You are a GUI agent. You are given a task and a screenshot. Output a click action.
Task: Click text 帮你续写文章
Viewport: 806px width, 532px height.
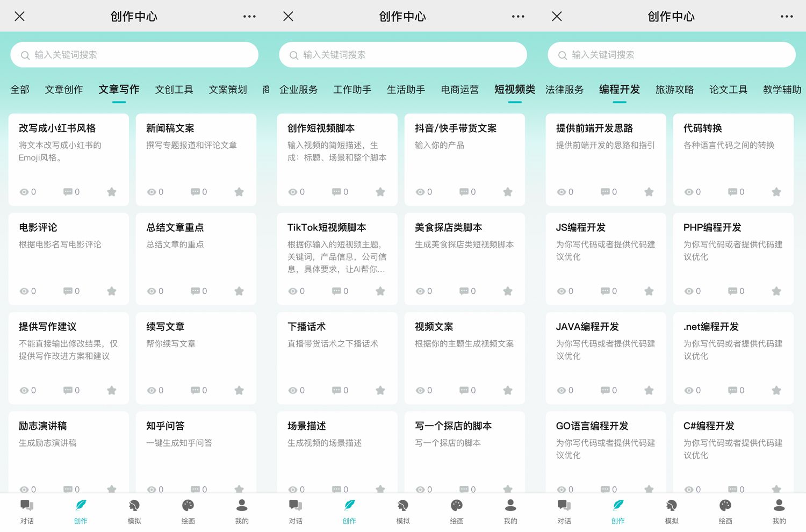[x=171, y=344]
